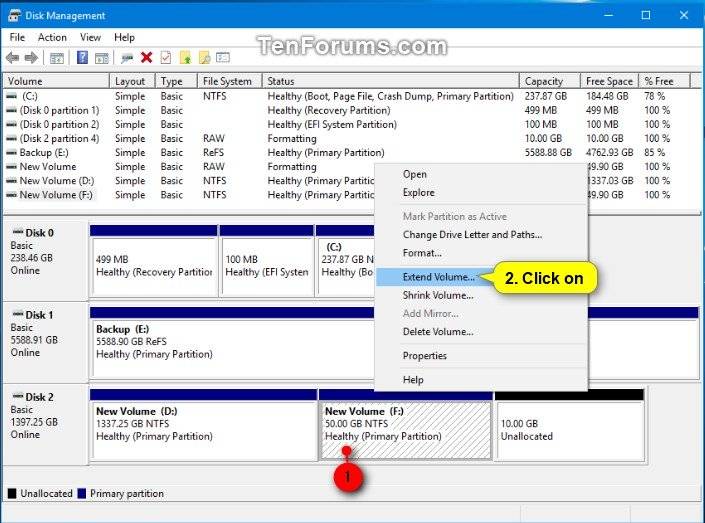705x523 pixels.
Task: Select the 100 MB EFI System partition block
Action: point(267,261)
